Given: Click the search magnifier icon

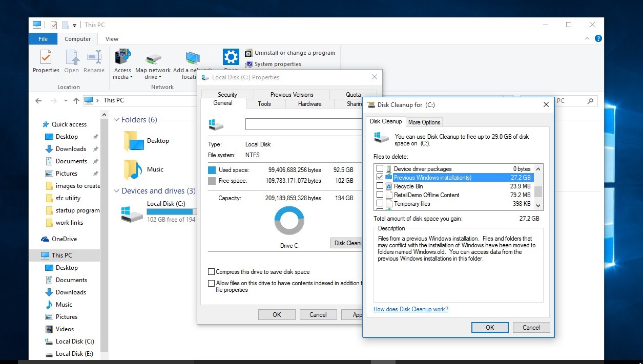Looking at the screenshot, I should point(591,101).
